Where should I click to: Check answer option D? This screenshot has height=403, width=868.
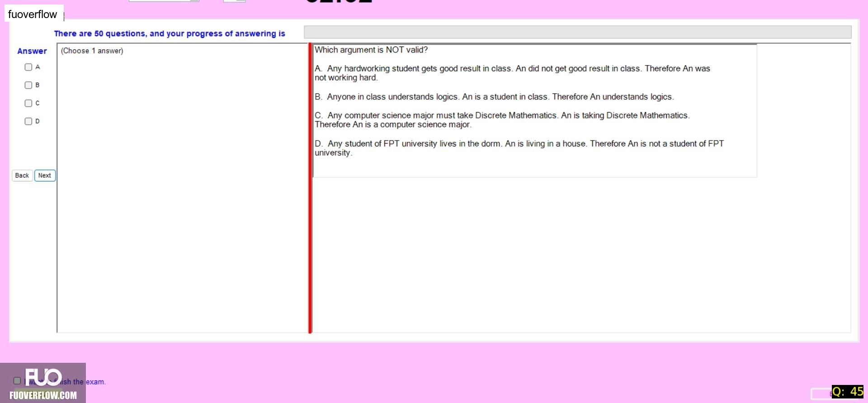(x=28, y=121)
